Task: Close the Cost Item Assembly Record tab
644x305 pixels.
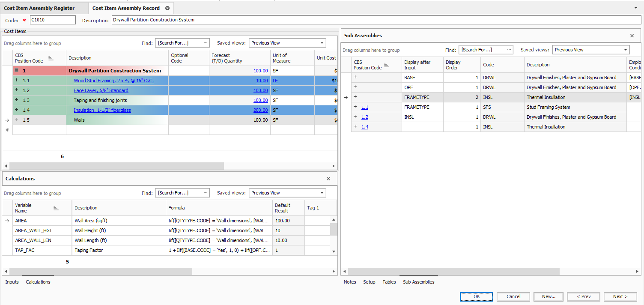Action: 167,8
